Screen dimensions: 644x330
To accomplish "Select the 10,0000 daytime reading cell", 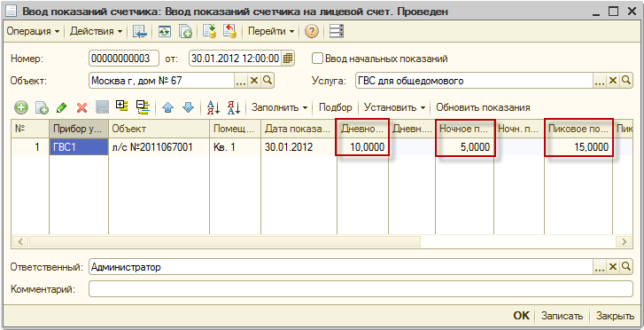I will tap(362, 147).
